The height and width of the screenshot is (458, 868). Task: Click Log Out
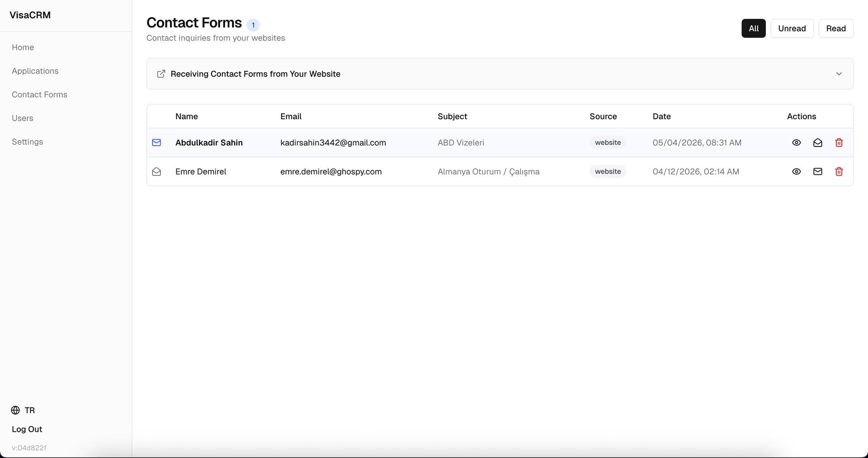click(x=27, y=429)
